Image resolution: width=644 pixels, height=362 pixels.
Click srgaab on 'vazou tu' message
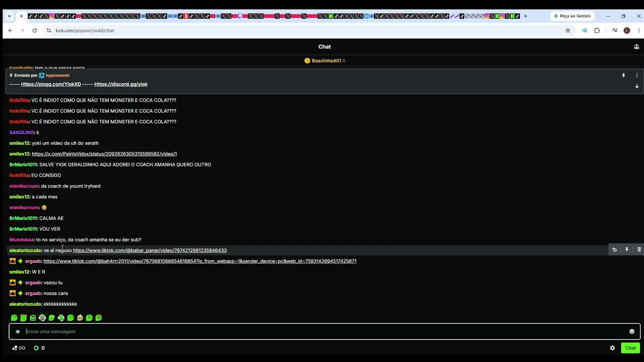(33, 283)
